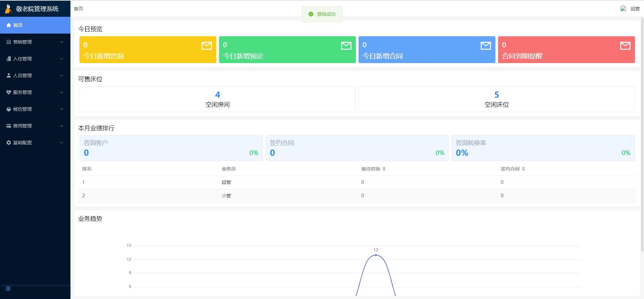This screenshot has height=299, width=644.
Task: Click the home icon in 首页 menu
Action: click(x=9, y=25)
